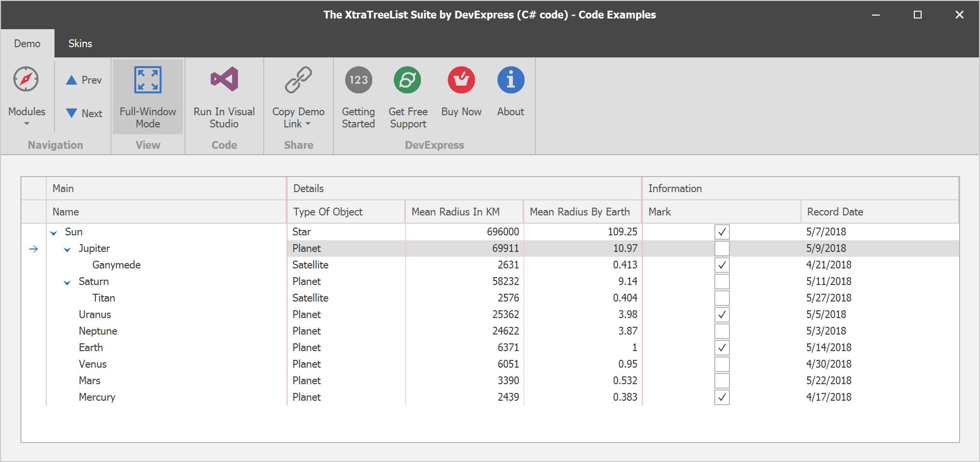The image size is (980, 462).
Task: Click the Getting Started 123 icon
Action: tap(358, 80)
